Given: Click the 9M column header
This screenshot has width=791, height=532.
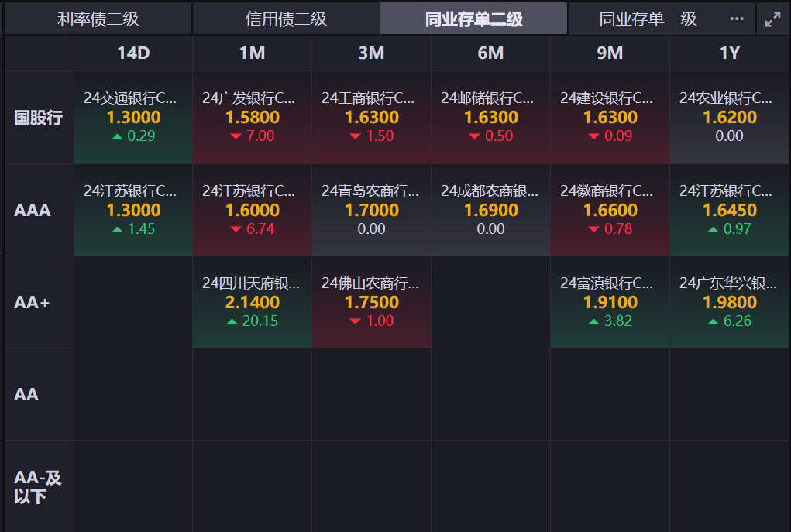Looking at the screenshot, I should [610, 53].
